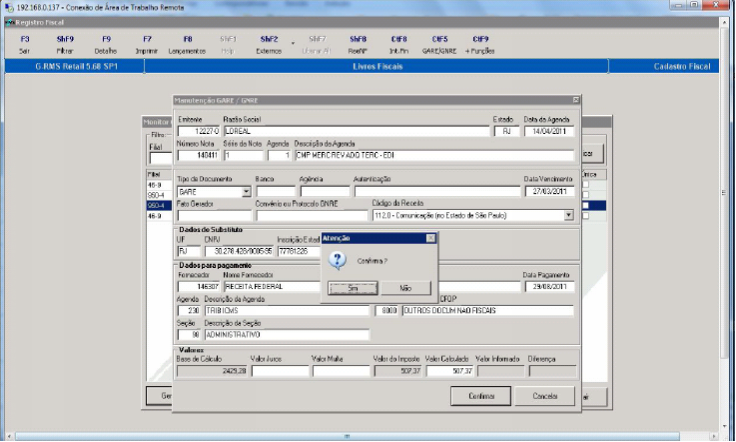Click the Cancelar button

pos(545,396)
